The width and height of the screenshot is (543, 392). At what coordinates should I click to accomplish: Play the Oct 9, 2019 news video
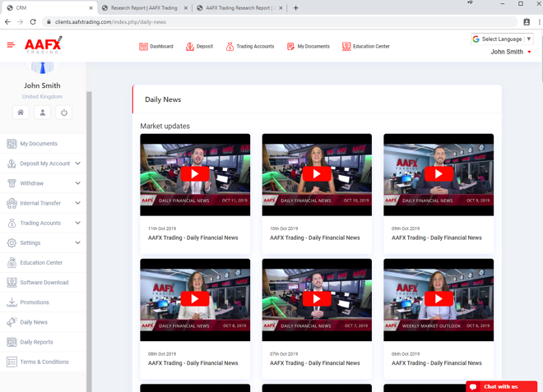click(x=439, y=173)
